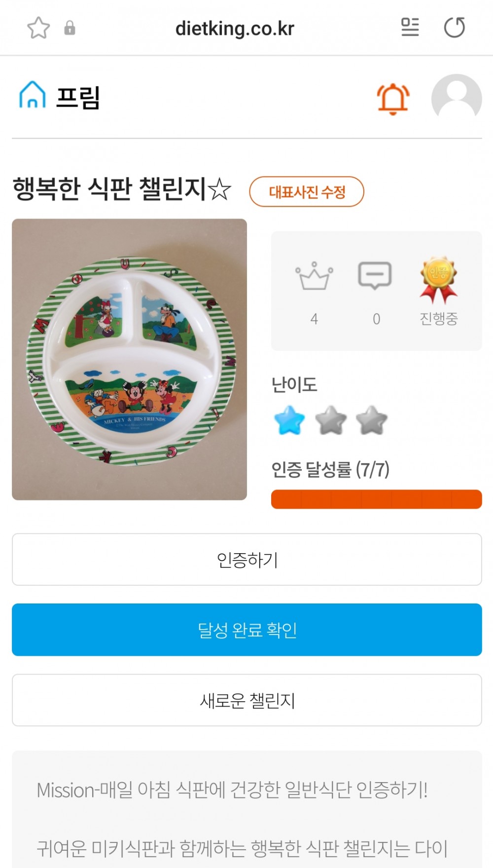The height and width of the screenshot is (868, 493).
Task: Open the browser reader mode icon
Action: click(x=410, y=27)
